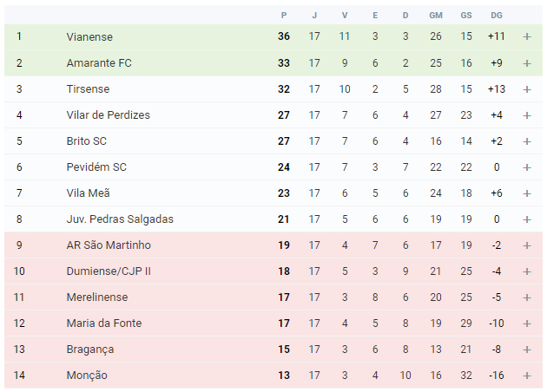This screenshot has height=392, width=547.
Task: Expand Merelinense row with plus
Action: pos(527,297)
